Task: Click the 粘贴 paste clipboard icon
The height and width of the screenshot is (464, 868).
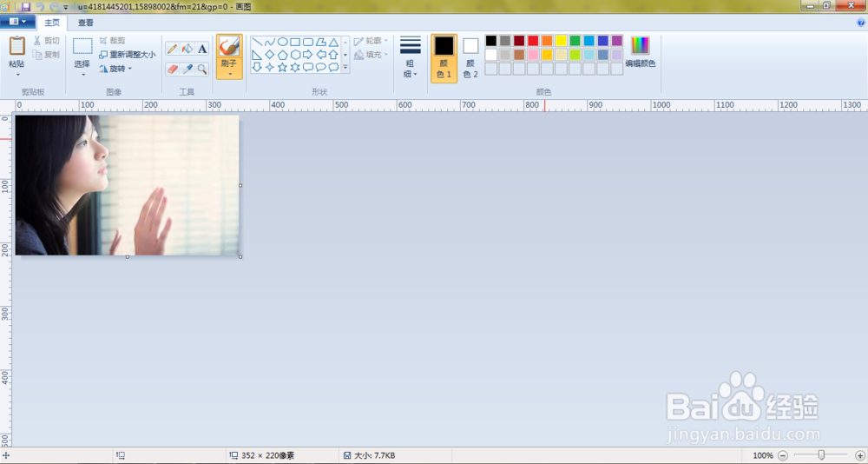Action: [17, 46]
